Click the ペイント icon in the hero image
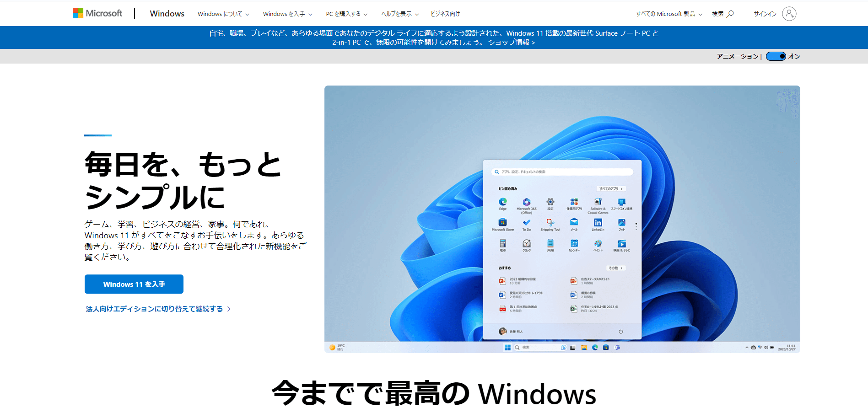Screen dimensions: 868x413 coord(598,243)
